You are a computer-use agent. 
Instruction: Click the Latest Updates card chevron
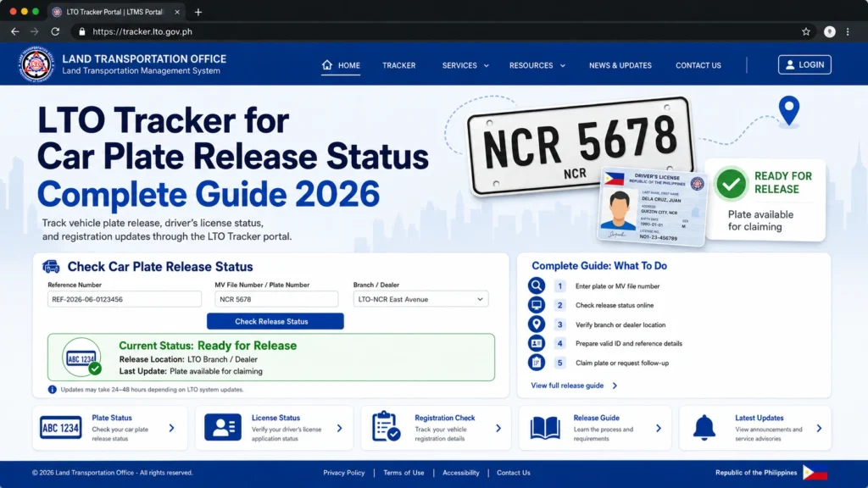[x=819, y=428]
